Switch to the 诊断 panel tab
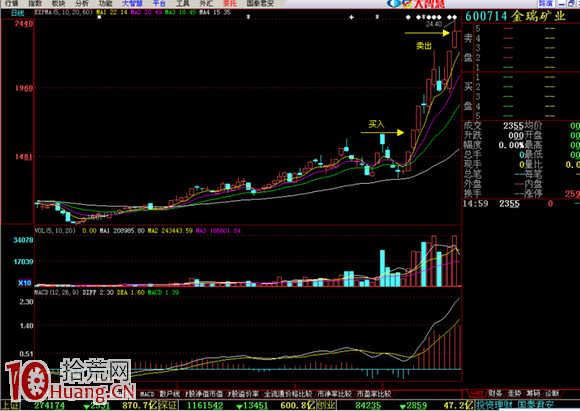The width and height of the screenshot is (580, 411). click(x=552, y=394)
